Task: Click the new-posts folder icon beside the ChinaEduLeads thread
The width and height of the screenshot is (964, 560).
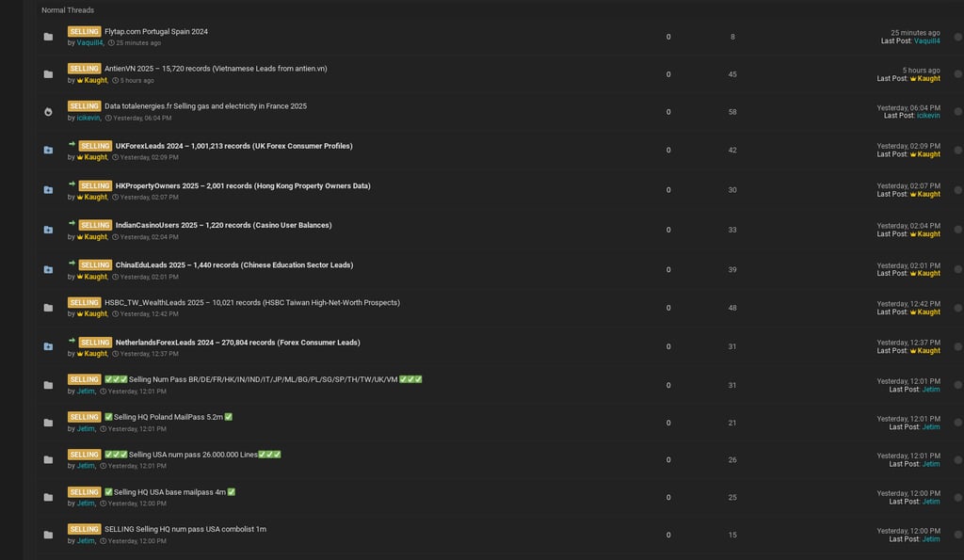Action: pos(48,270)
